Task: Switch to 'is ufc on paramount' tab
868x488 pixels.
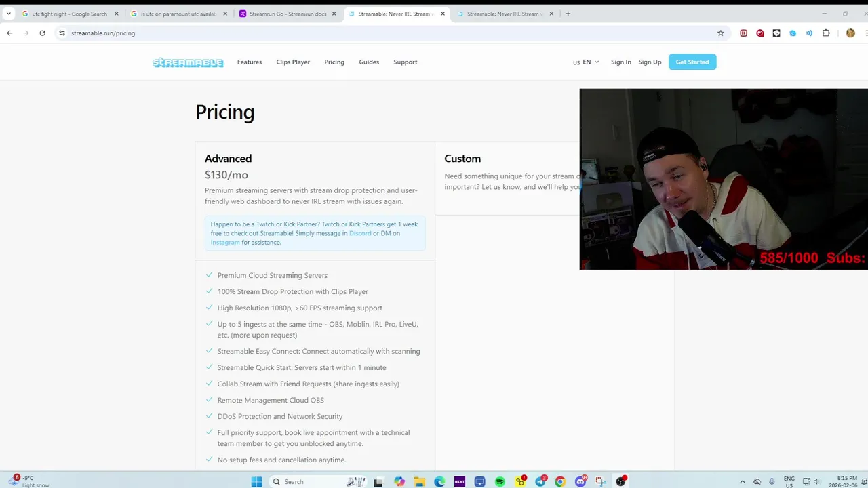Action: 179,14
